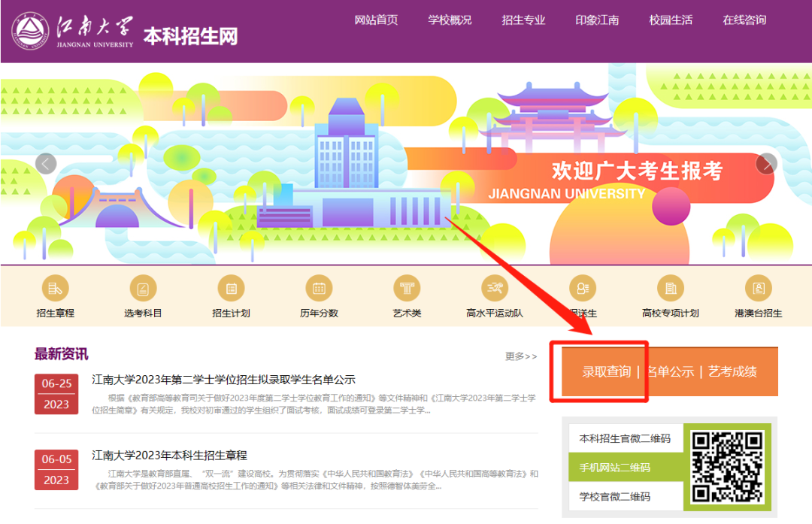Select 学校官微二维码 tab
The height and width of the screenshot is (524, 812).
626,496
